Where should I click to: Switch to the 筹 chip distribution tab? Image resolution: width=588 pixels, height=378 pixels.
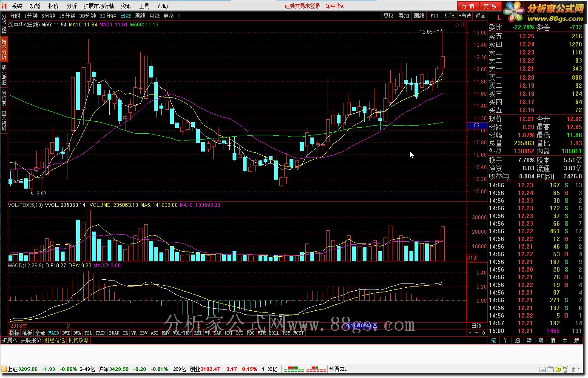coord(577,341)
